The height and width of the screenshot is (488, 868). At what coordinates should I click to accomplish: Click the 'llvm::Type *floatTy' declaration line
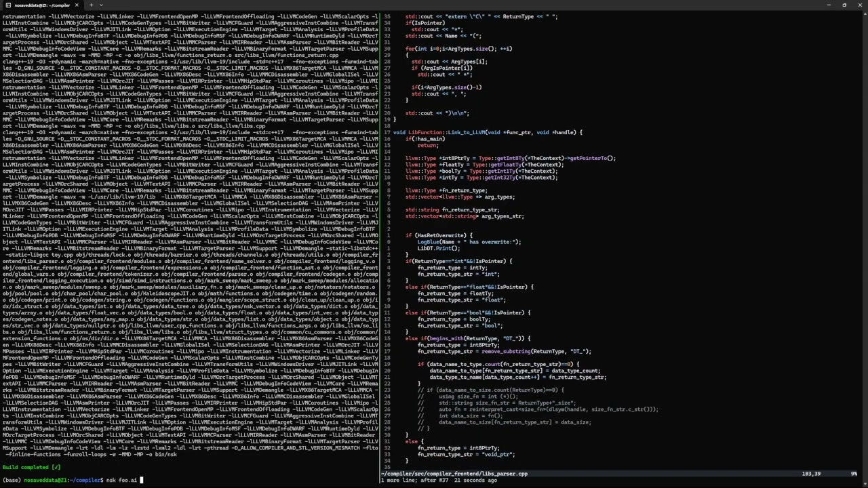tap(484, 165)
